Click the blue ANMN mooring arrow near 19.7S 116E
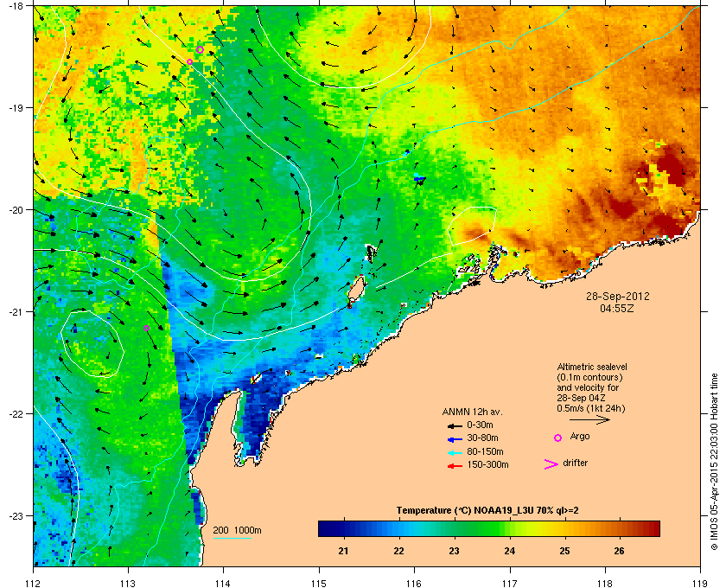This screenshot has height=588, width=726. [419, 178]
